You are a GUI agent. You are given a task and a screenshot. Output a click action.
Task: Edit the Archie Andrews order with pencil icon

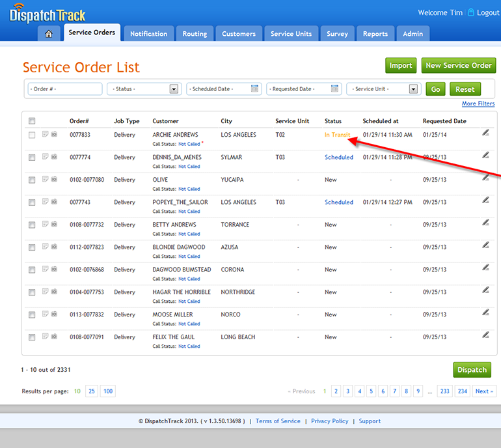[x=485, y=133]
